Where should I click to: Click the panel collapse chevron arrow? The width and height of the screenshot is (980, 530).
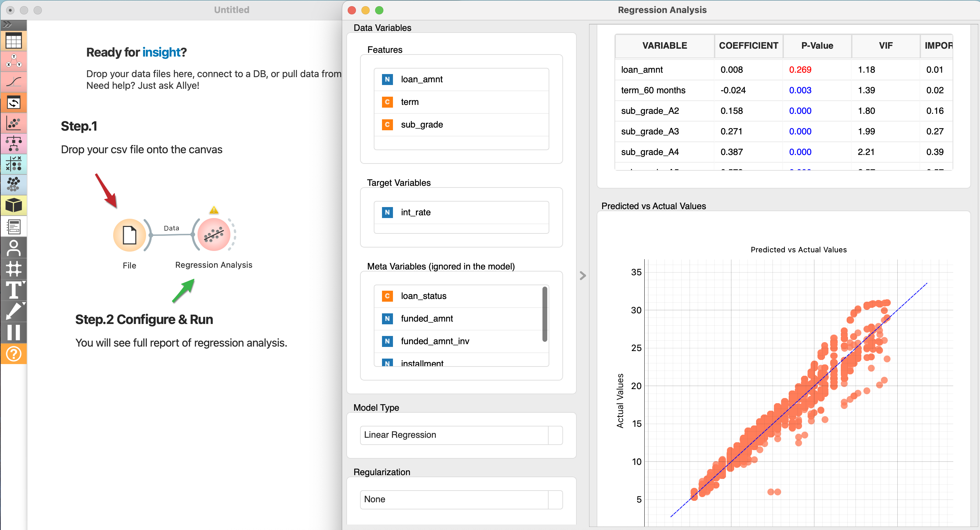pos(583,276)
